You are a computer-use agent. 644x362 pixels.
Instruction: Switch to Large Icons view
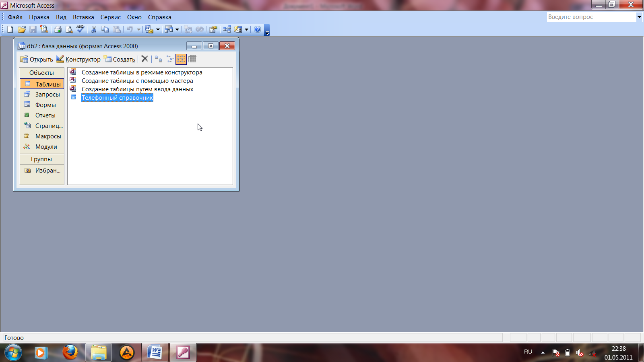pos(159,59)
